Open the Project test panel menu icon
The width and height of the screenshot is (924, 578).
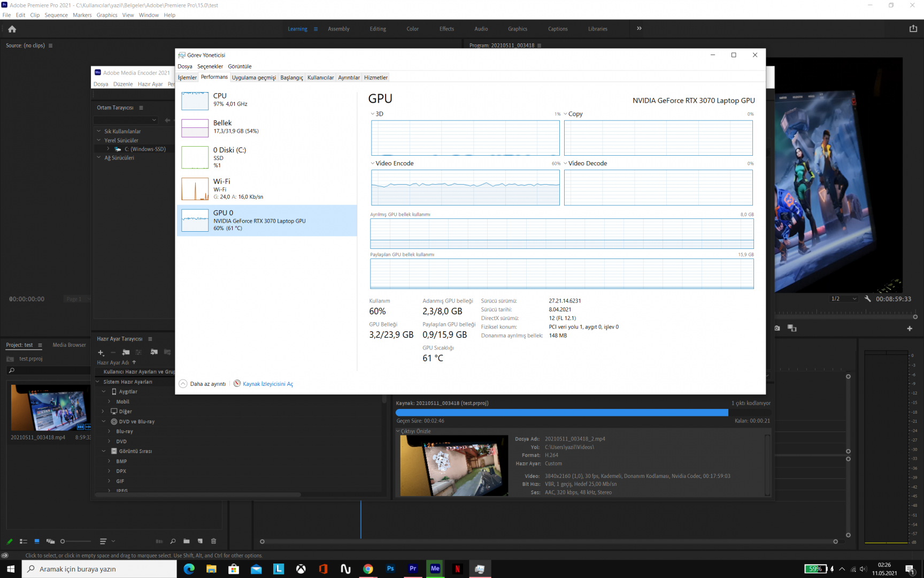tap(40, 345)
